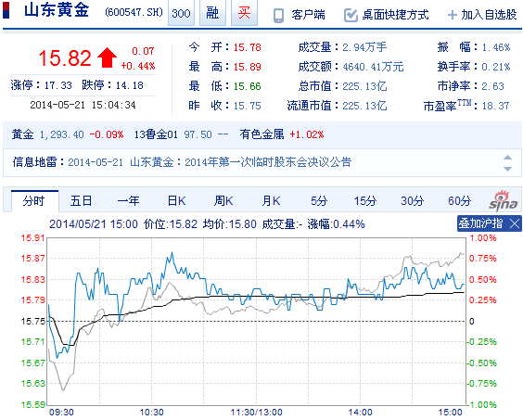Viewport: 523px width, 420px height.
Task: Click the intraday price chart area
Action: pos(256,321)
